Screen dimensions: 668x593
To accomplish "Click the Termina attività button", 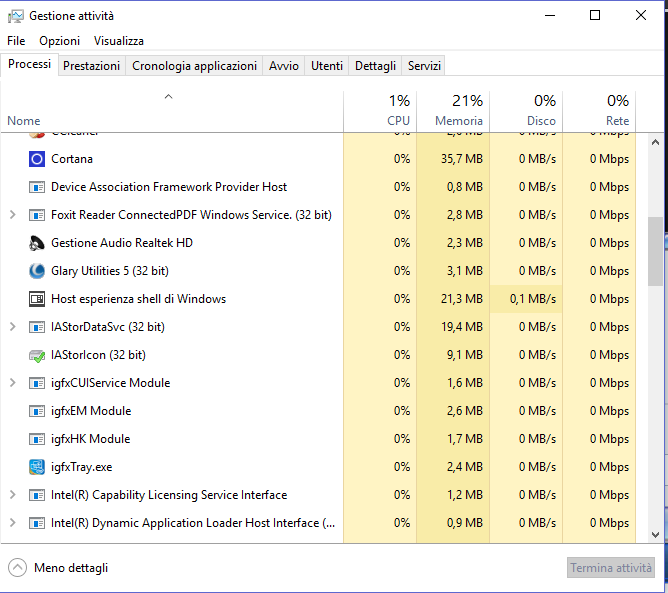I will coord(610,568).
